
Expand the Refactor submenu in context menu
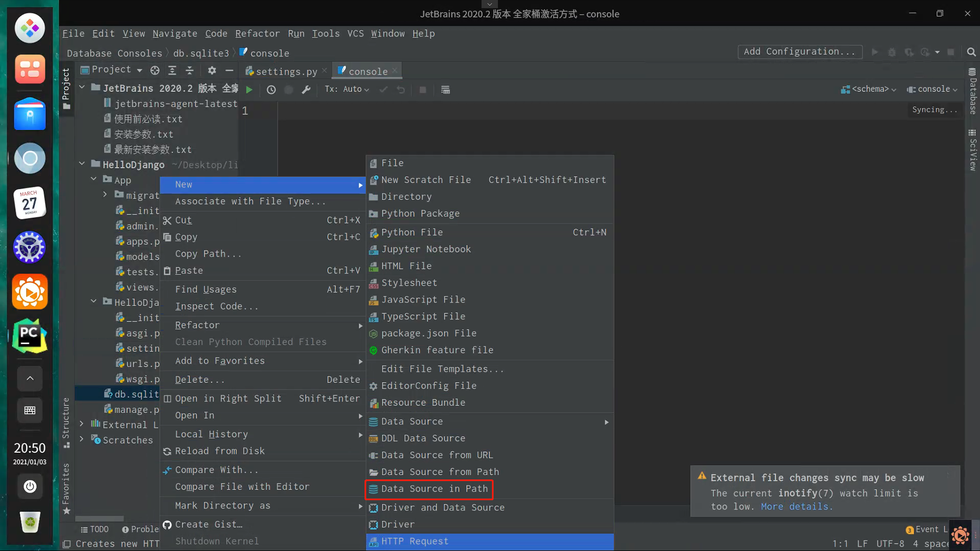click(262, 325)
